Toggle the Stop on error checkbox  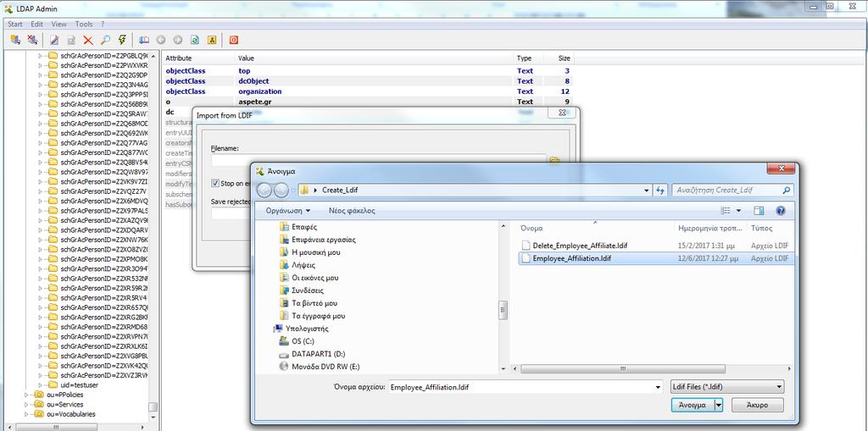pyautogui.click(x=215, y=183)
